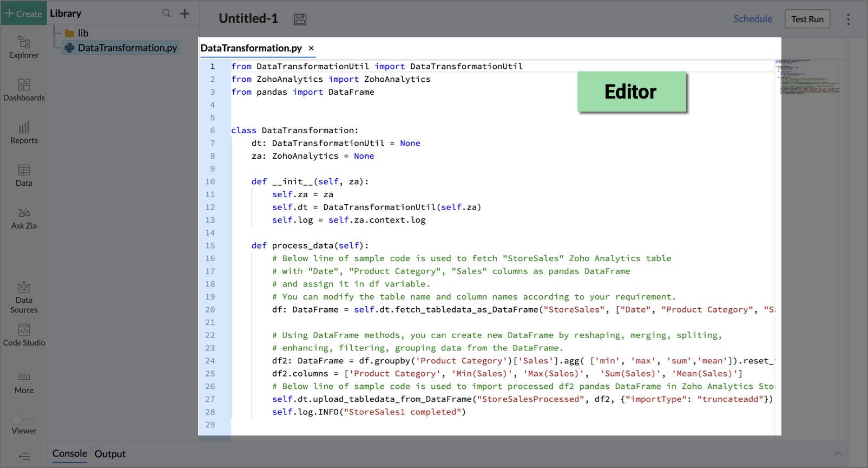Expand the console panel chevron
Image resolution: width=868 pixels, height=468 pixels.
point(838,454)
